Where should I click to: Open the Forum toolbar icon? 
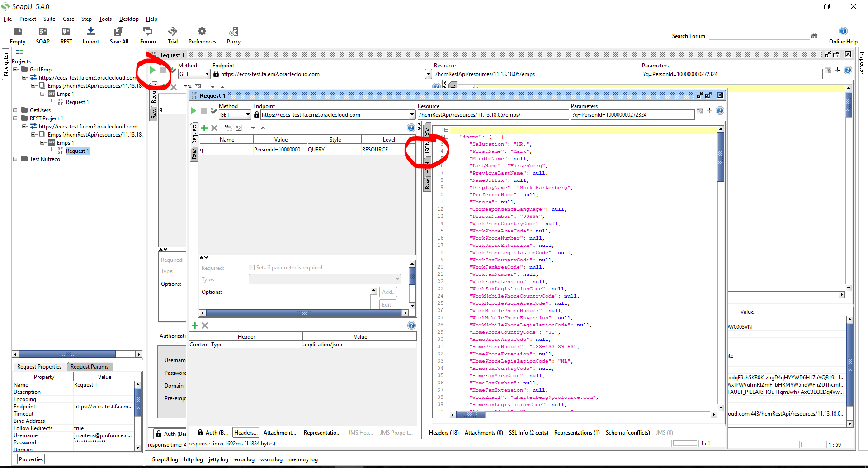coord(148,36)
